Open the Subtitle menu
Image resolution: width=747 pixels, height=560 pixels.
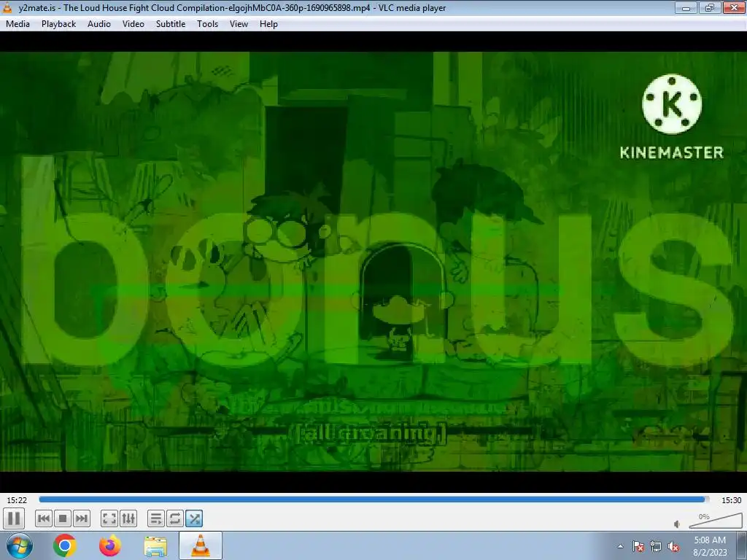click(171, 24)
